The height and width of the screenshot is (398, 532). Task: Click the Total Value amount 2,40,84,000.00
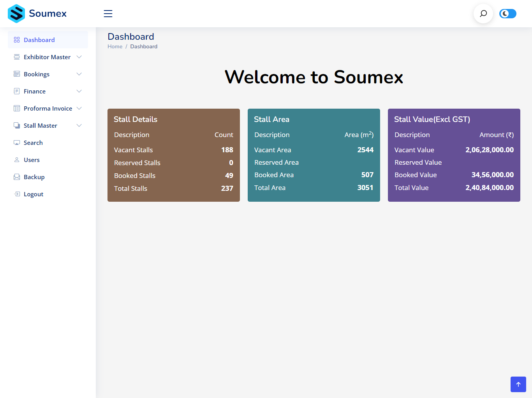coord(490,188)
